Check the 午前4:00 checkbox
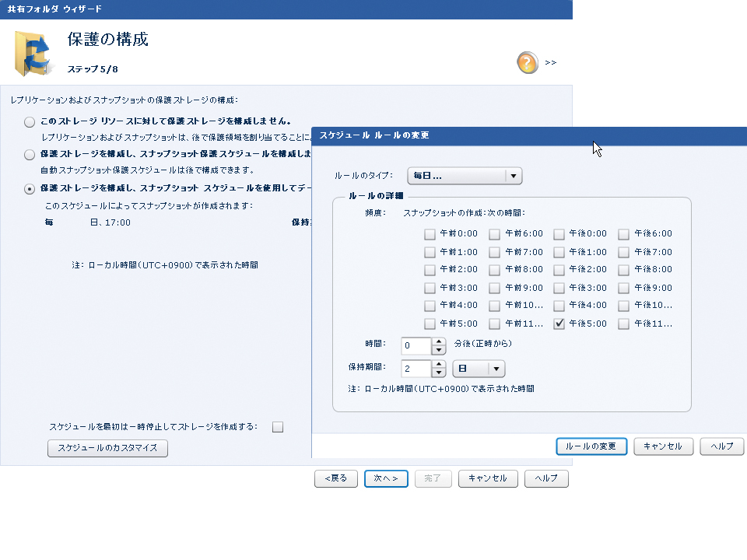 click(430, 306)
